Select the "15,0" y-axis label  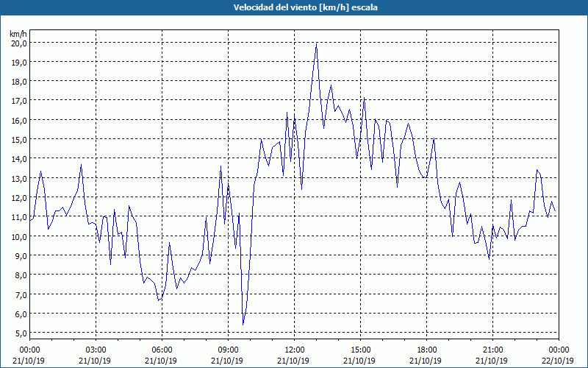19,140
